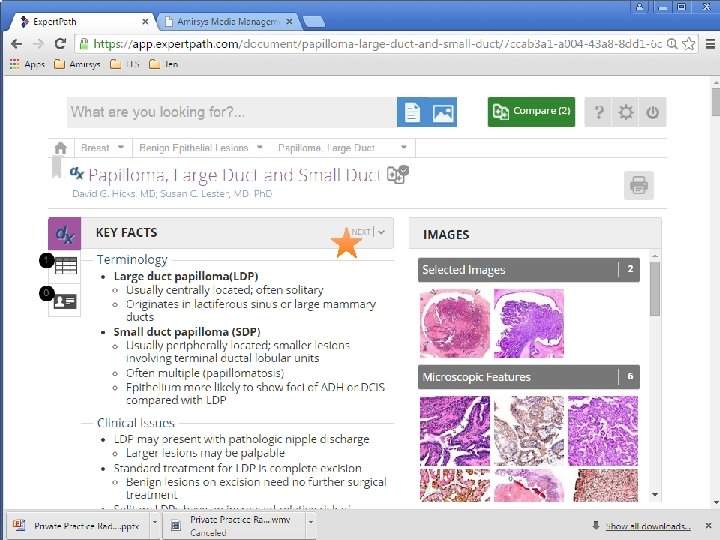Open the Compare (2) panel
Viewport: 720px width, 540px height.
click(x=531, y=112)
